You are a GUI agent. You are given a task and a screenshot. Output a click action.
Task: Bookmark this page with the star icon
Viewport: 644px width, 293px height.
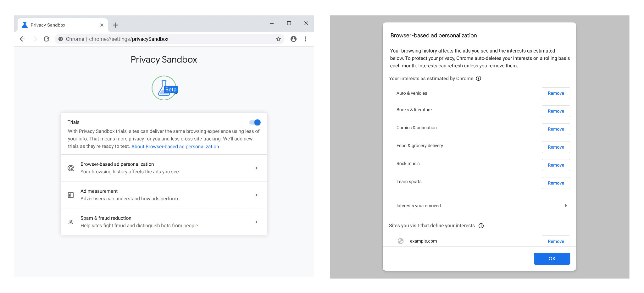278,39
